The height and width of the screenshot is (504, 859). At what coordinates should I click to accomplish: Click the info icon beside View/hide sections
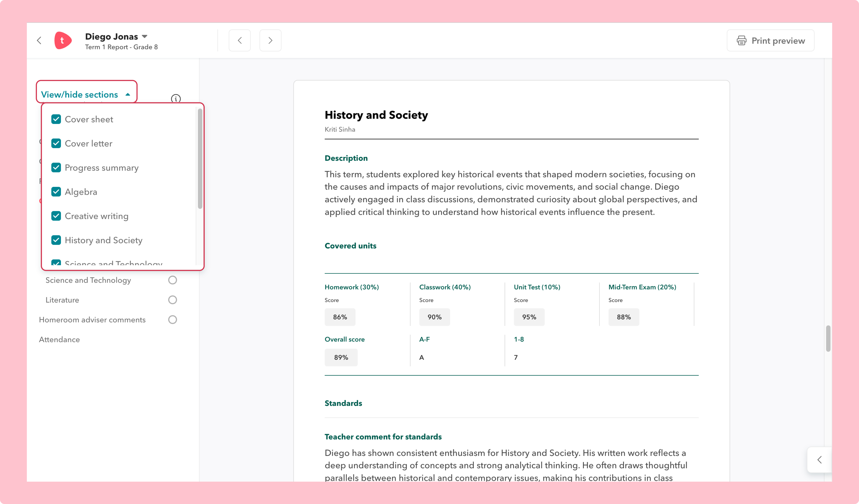[x=176, y=99]
